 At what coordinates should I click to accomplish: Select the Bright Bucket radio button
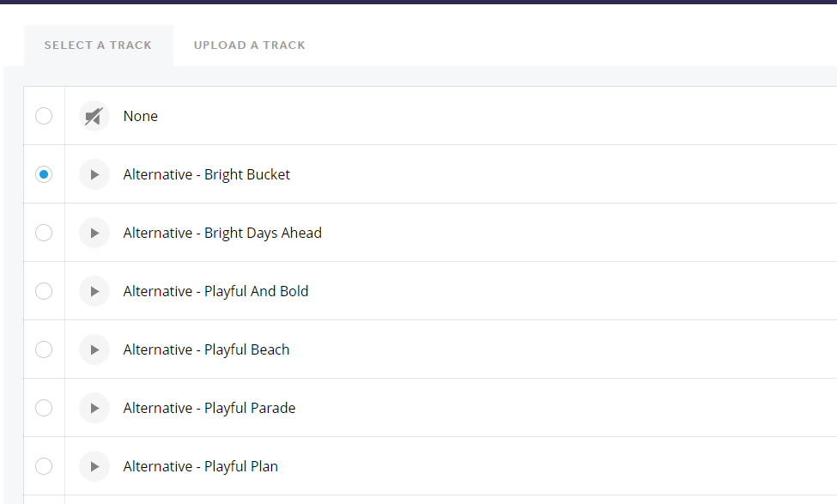tap(44, 174)
